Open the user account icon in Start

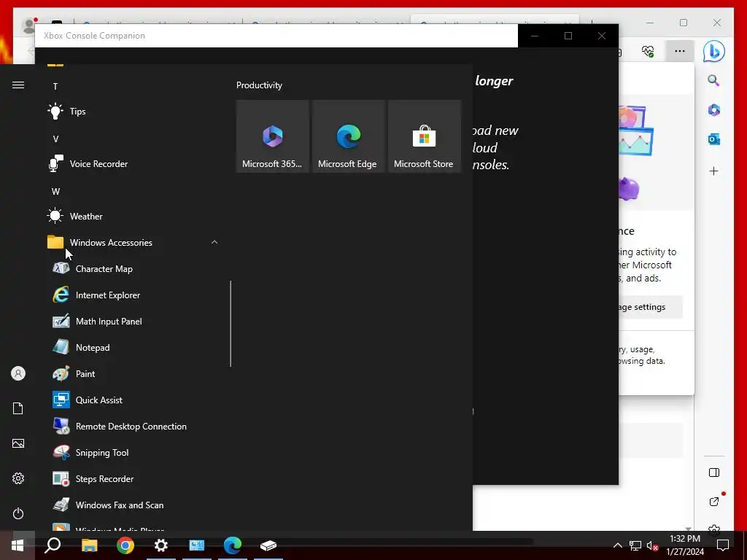tap(18, 373)
